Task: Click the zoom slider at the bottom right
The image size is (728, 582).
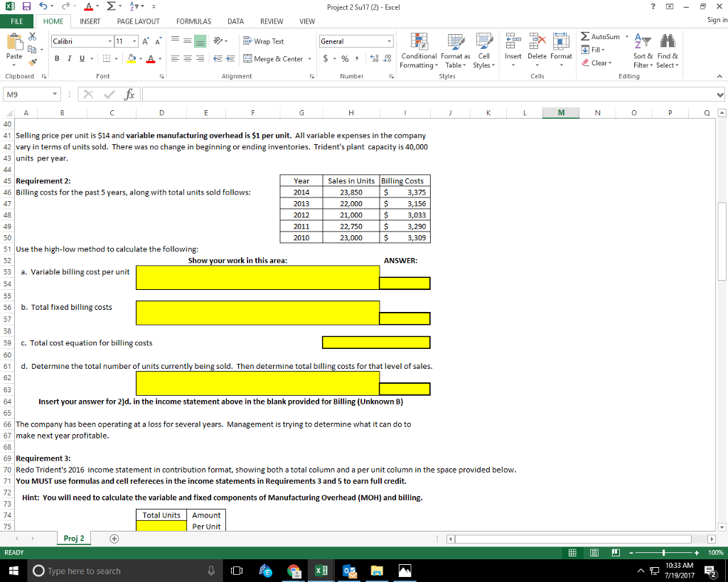Action: pyautogui.click(x=663, y=551)
